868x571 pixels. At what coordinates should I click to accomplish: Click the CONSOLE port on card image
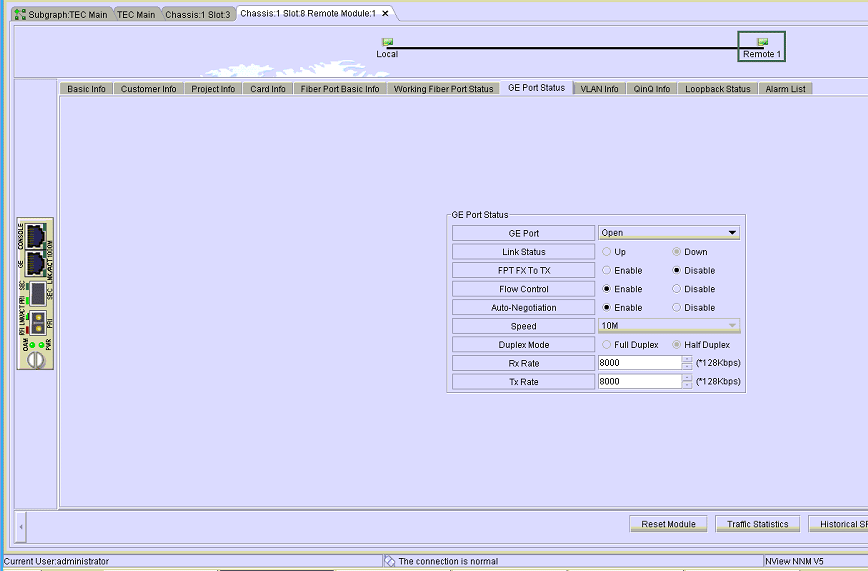(x=36, y=236)
